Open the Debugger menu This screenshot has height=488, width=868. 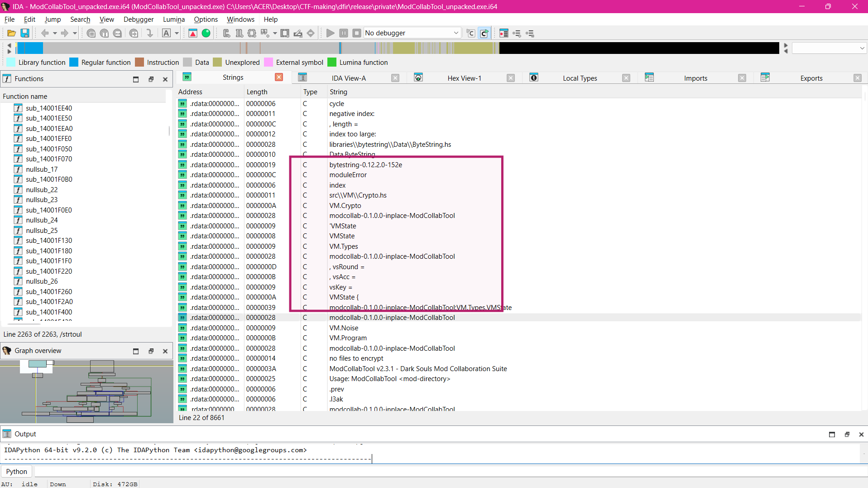point(139,19)
